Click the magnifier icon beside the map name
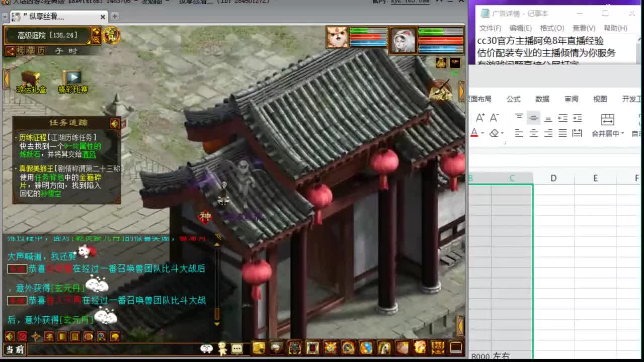The width and height of the screenshot is (644, 362). click(x=96, y=39)
